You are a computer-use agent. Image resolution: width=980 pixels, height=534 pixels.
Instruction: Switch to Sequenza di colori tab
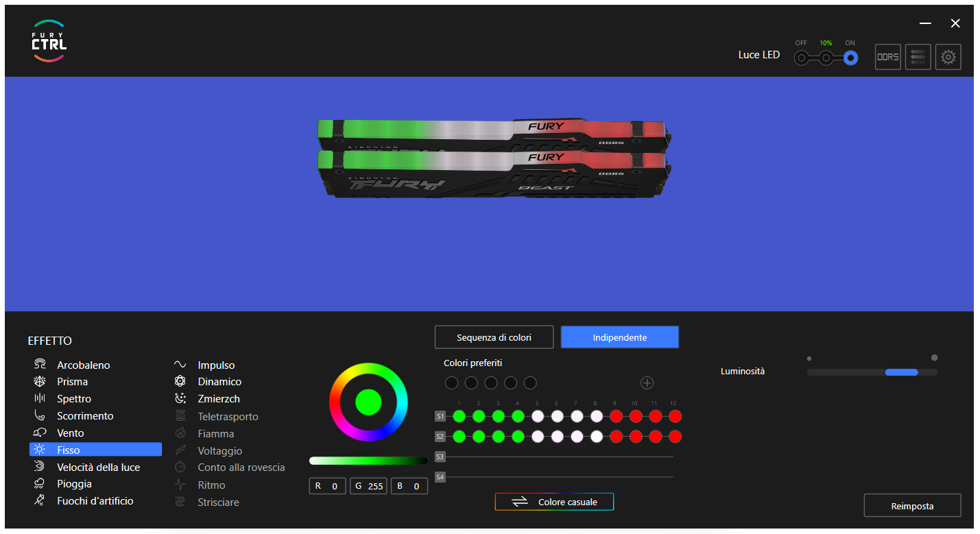(494, 337)
